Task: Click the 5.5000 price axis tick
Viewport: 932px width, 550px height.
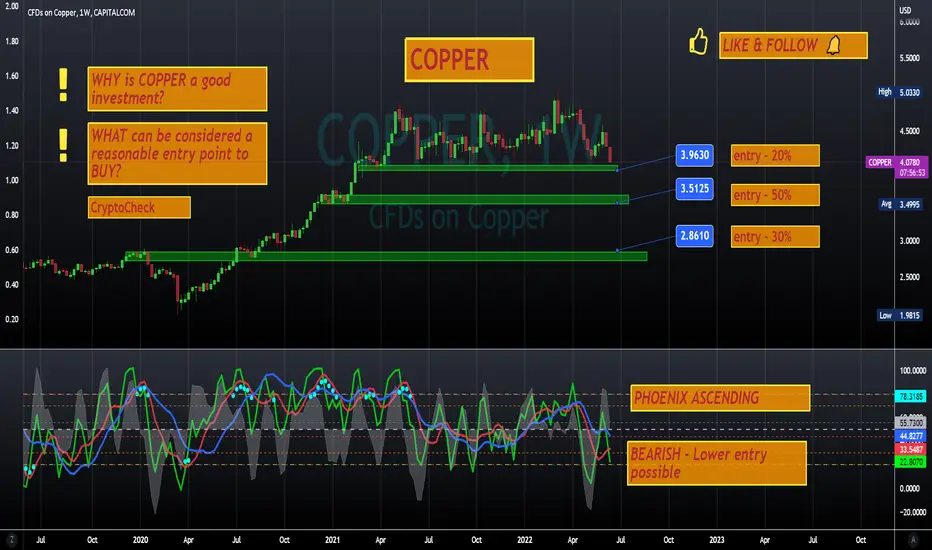Action: click(909, 58)
